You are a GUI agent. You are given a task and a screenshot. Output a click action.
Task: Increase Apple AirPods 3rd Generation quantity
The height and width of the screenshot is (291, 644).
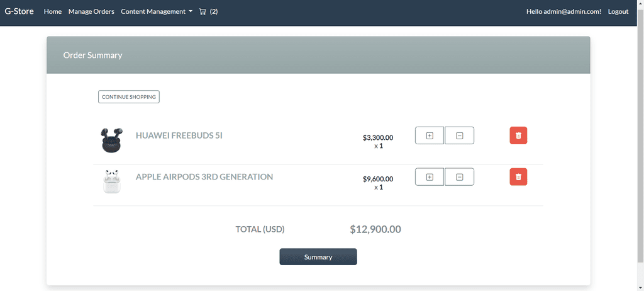430,177
